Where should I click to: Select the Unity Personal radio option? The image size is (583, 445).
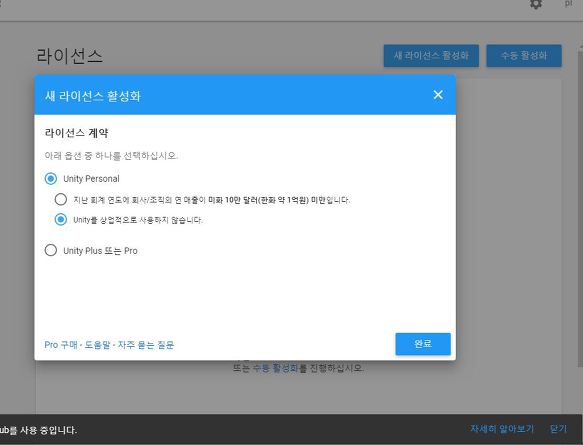(51, 179)
